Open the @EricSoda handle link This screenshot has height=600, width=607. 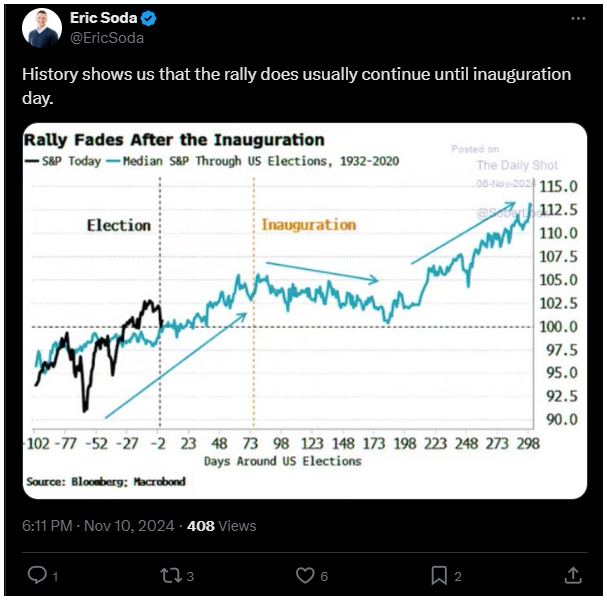pyautogui.click(x=107, y=38)
